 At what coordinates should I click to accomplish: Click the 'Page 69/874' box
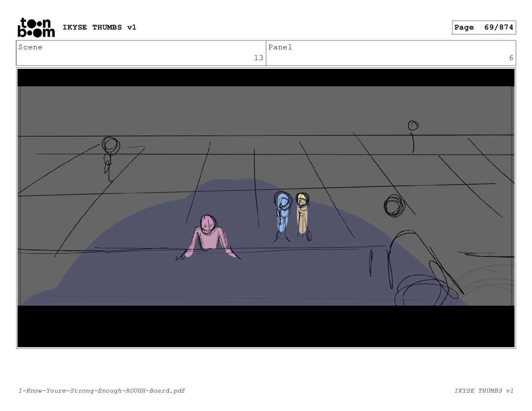click(484, 28)
